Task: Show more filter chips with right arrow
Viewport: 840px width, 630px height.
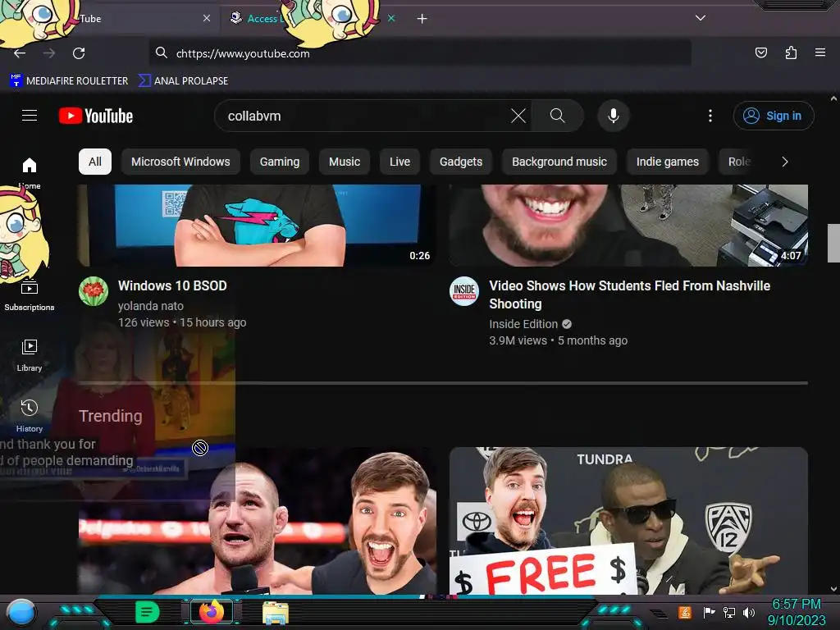Action: (x=785, y=162)
